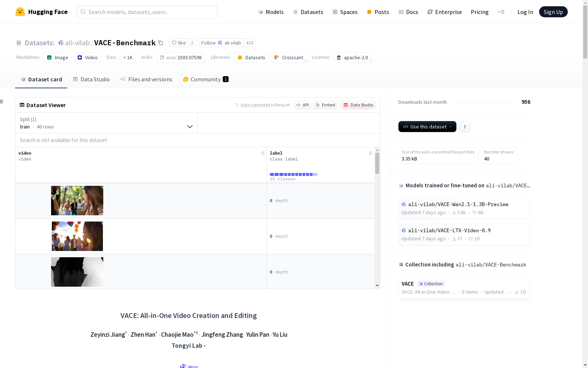Open the Community tab

pos(206,79)
